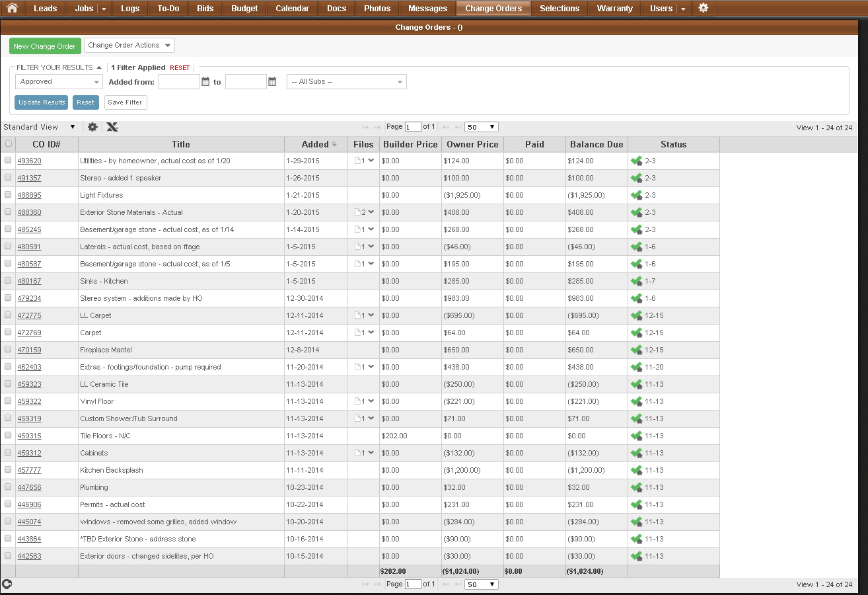Click the status icon for LL Ceramic Tile
Screen dimensions: 868x595
point(636,384)
